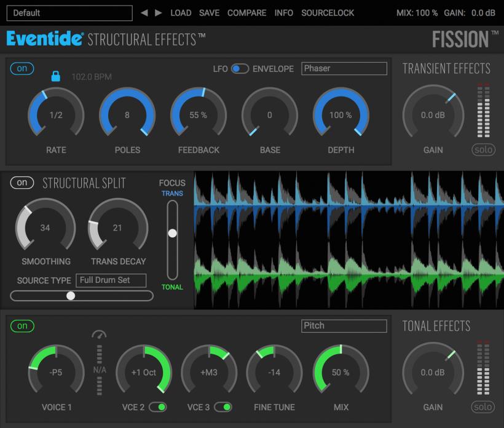
Task: Click LOAD in the top menu bar
Action: point(181,12)
